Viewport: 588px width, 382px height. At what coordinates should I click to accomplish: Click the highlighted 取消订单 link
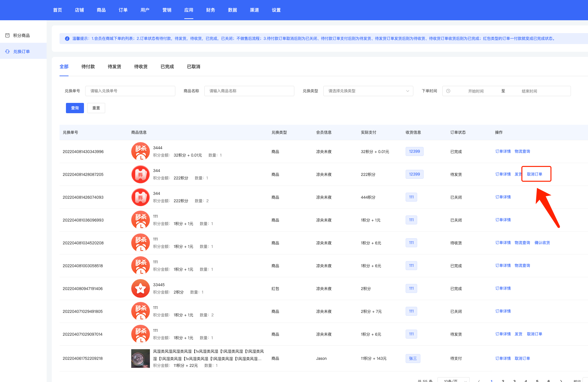pos(534,174)
